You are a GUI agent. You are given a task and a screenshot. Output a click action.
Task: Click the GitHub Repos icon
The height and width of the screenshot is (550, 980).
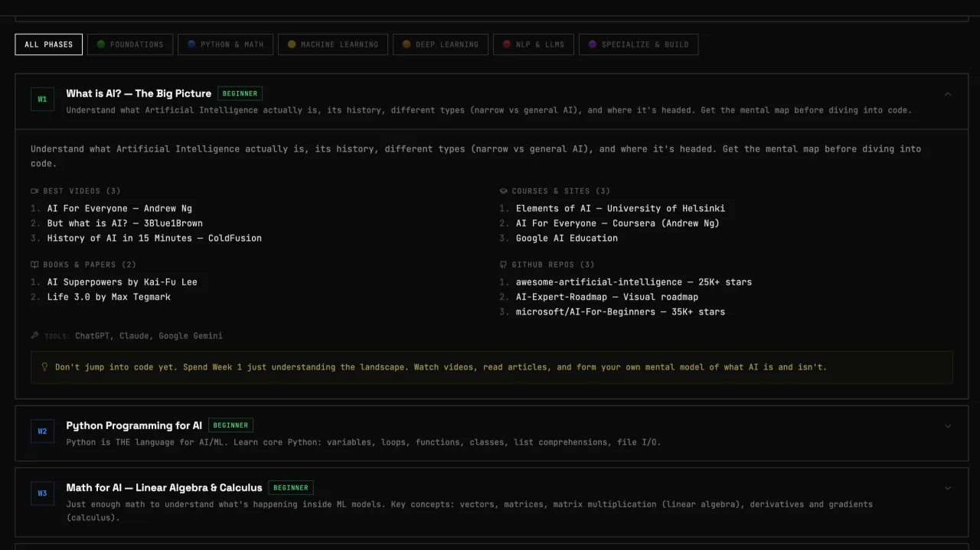pyautogui.click(x=503, y=265)
